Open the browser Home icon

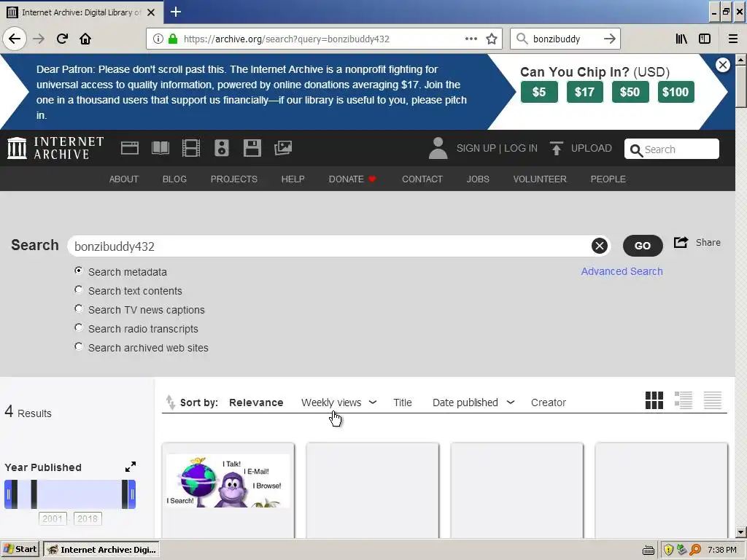pyautogui.click(x=85, y=39)
